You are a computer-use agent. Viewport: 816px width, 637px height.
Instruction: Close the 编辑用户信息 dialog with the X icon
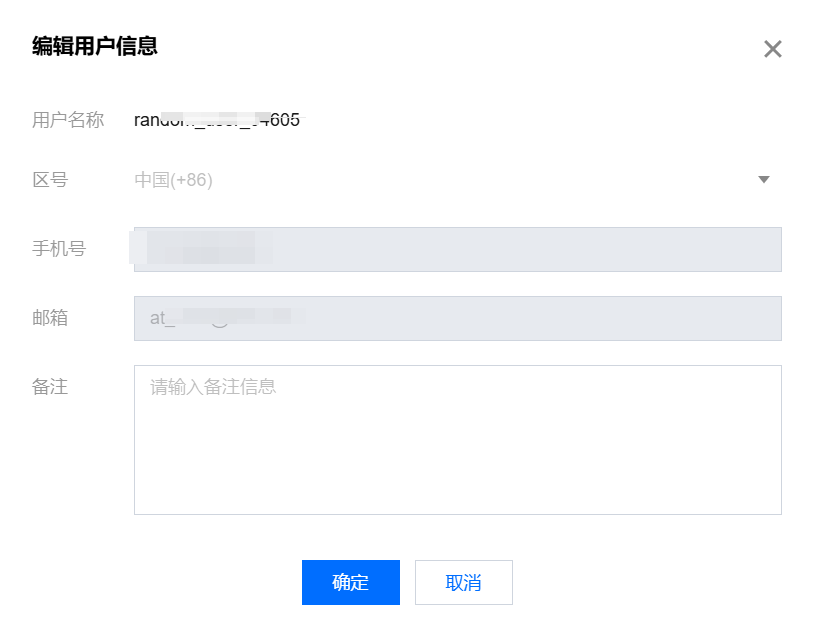click(772, 49)
